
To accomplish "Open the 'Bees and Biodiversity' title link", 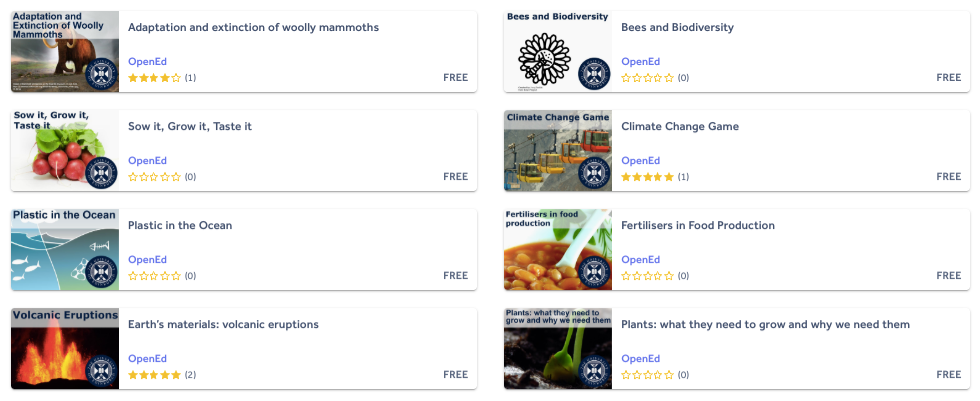I will tap(677, 27).
